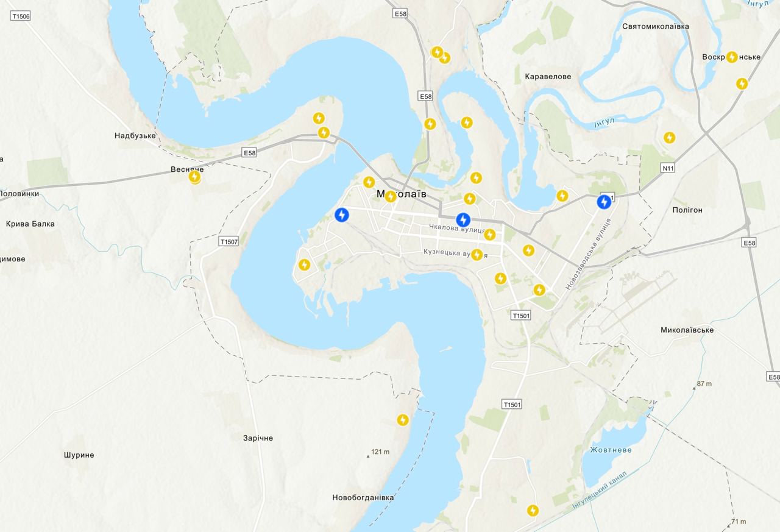
Task: Click the Надбузьке village label
Action: point(135,135)
